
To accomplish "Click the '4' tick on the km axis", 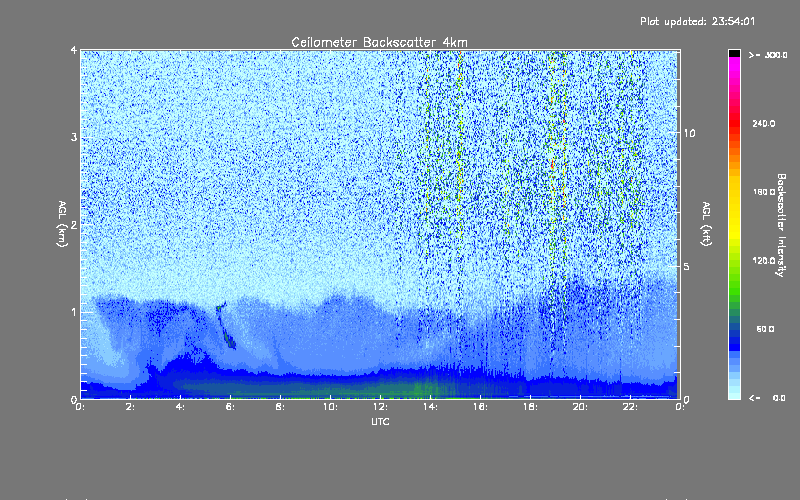I will pyautogui.click(x=74, y=50).
